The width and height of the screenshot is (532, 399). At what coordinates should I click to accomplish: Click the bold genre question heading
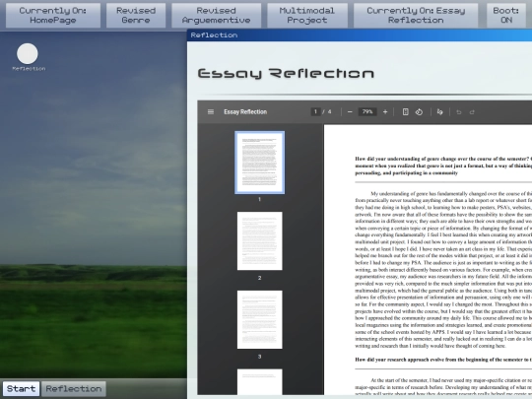click(443, 166)
